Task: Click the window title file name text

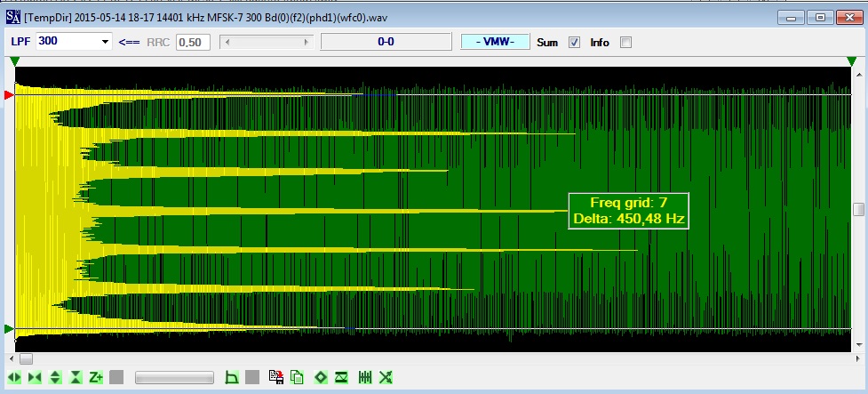Action: [x=205, y=18]
